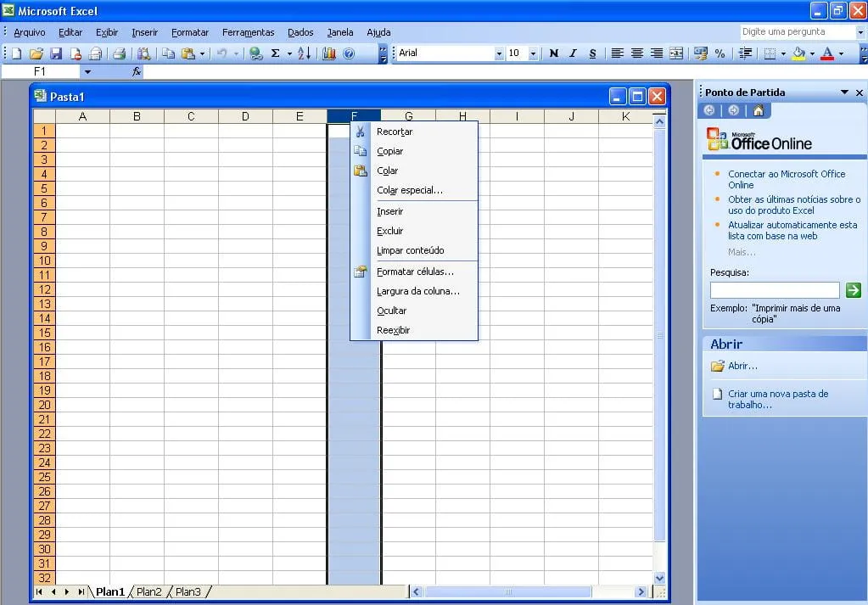Click the Send email envelope icon
The image size is (868, 605).
95,53
